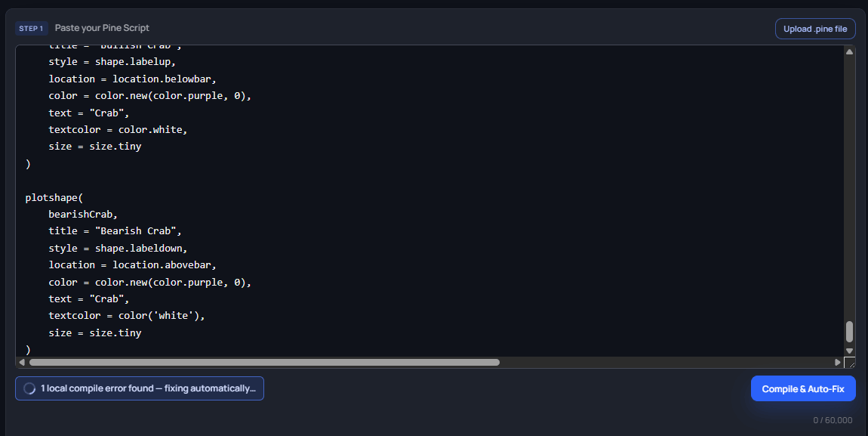Place cursor on the 'bearishCrab,' line
This screenshot has height=436, width=868.
click(83, 215)
